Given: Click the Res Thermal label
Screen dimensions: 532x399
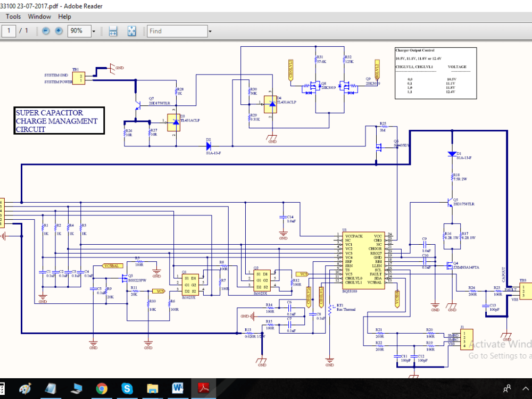Looking at the screenshot, I should coord(346,310).
